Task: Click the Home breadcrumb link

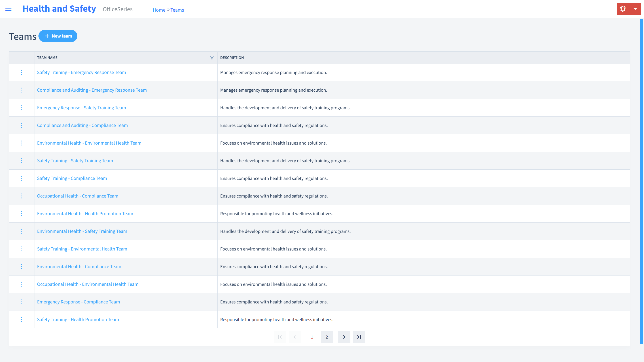Action: 159,10
